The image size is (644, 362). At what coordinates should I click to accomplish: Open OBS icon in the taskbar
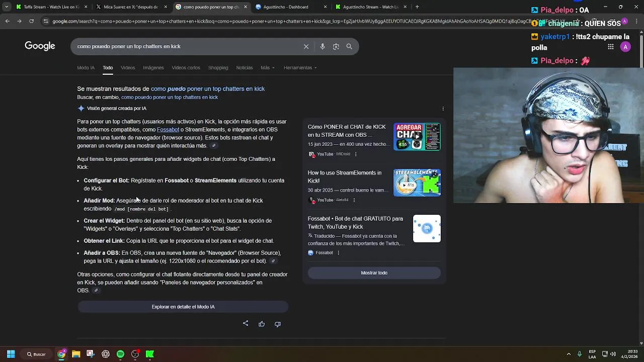(x=135, y=354)
